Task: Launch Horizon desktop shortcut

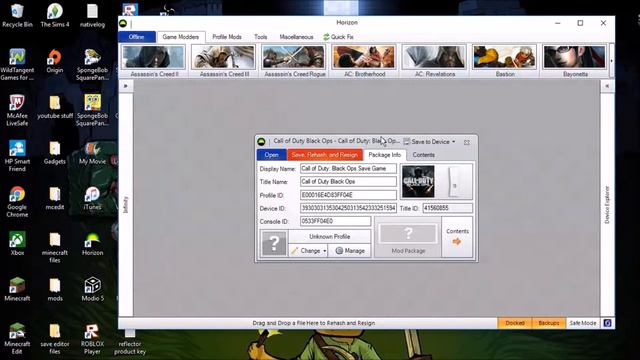Action: point(92,244)
